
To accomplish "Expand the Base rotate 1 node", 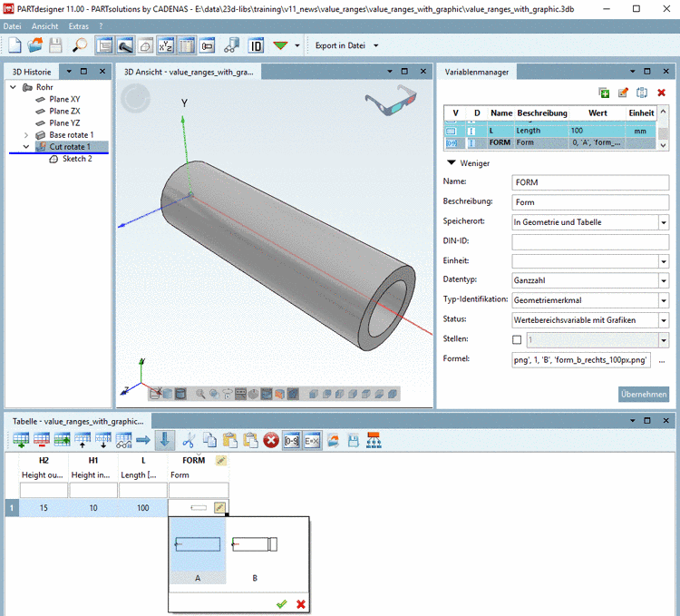I will point(26,135).
